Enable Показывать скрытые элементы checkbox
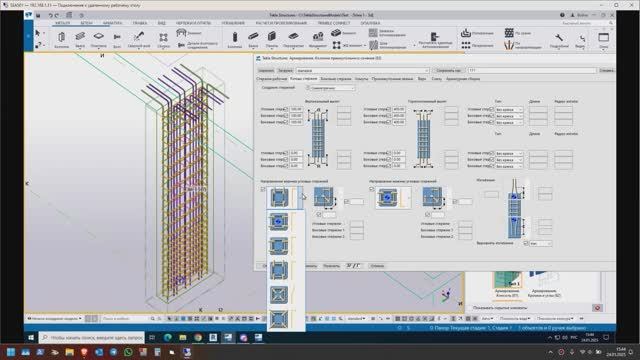The image size is (640, 360). 469,308
